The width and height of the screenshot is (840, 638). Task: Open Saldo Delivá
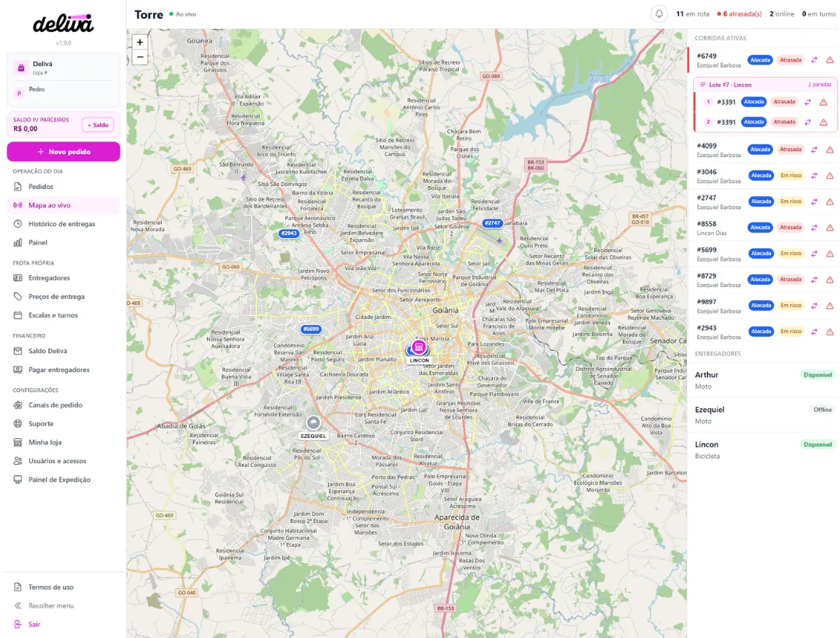(x=63, y=351)
